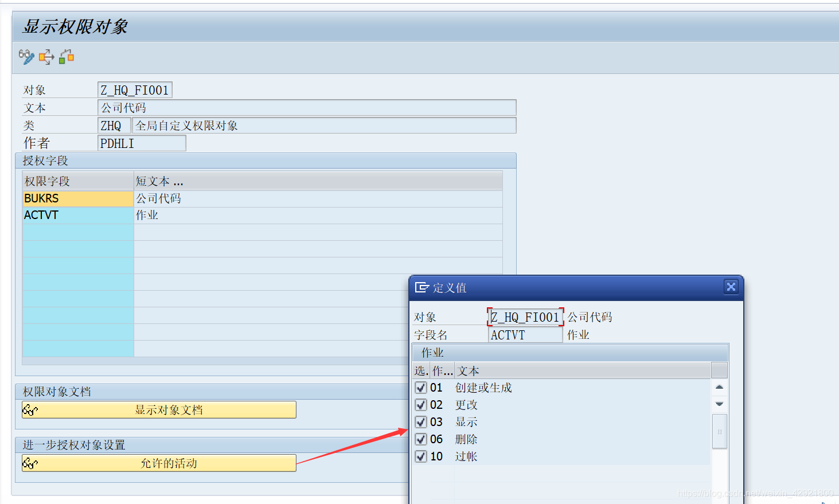Viewport: 839px width, 504px height.
Task: Click the 定义值 dialog title icon
Action: [422, 287]
